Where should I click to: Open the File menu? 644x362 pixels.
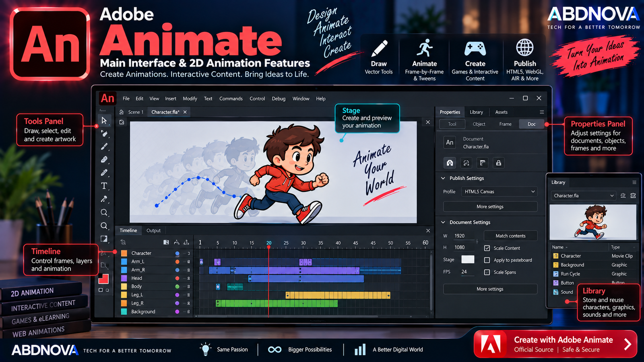click(x=126, y=99)
